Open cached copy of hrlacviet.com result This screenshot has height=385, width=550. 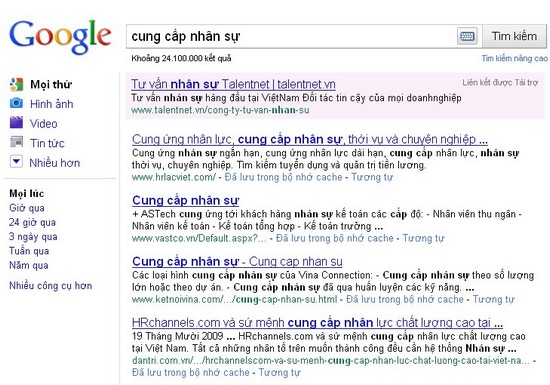click(x=283, y=177)
